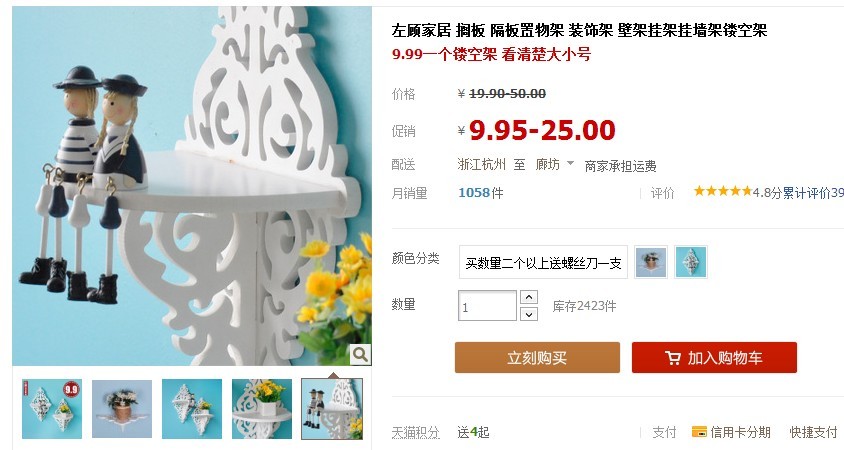
Task: Decrease quantity with the down arrow
Action: tap(529, 314)
